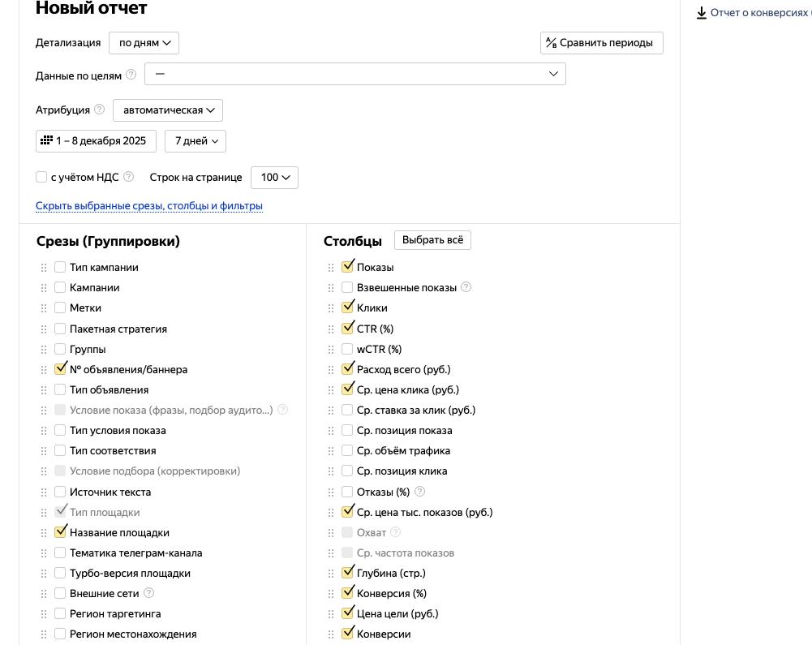This screenshot has height=645, width=812.
Task: Click the drag handle beside Показы column
Action: tap(331, 268)
